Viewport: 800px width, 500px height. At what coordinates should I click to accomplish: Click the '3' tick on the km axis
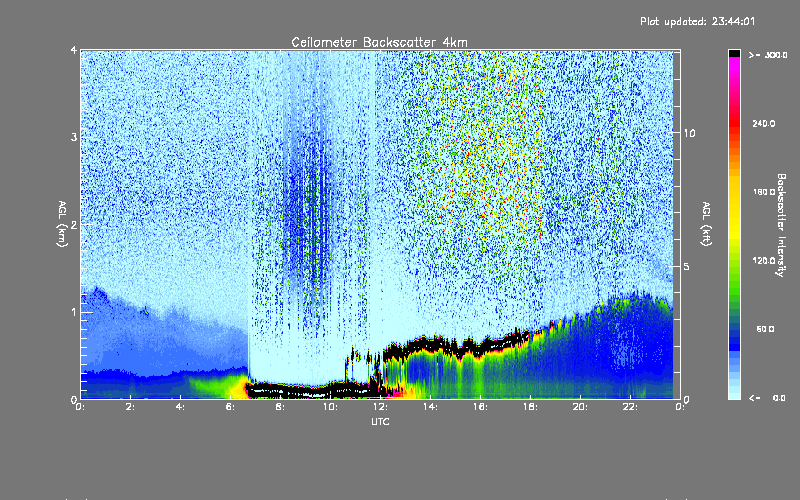click(74, 137)
